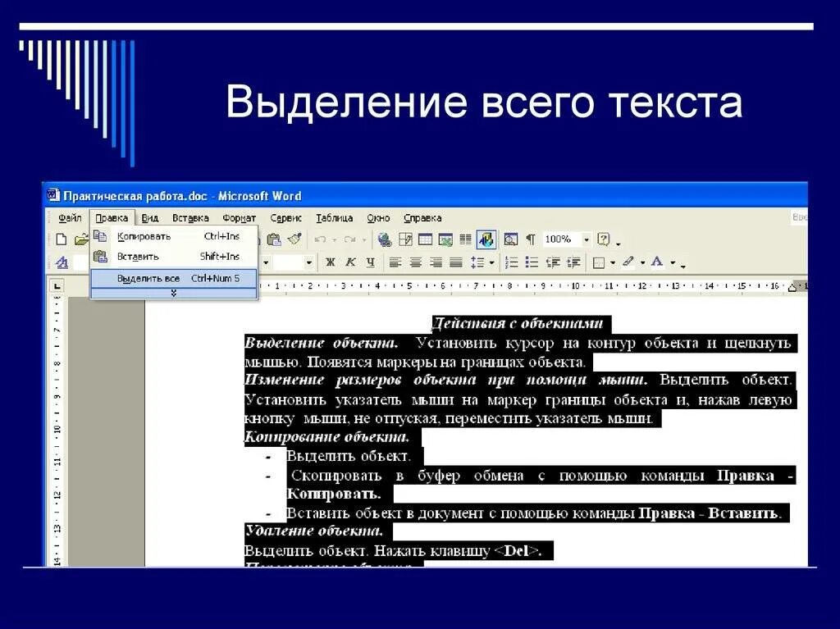
Task: Expand full Правка menu via chevron
Action: click(174, 293)
